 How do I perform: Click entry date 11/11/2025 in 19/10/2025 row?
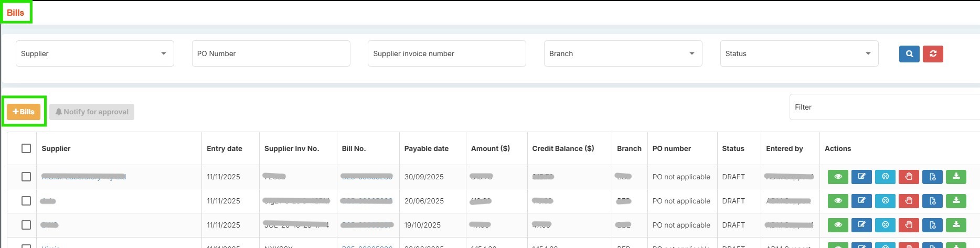point(223,225)
